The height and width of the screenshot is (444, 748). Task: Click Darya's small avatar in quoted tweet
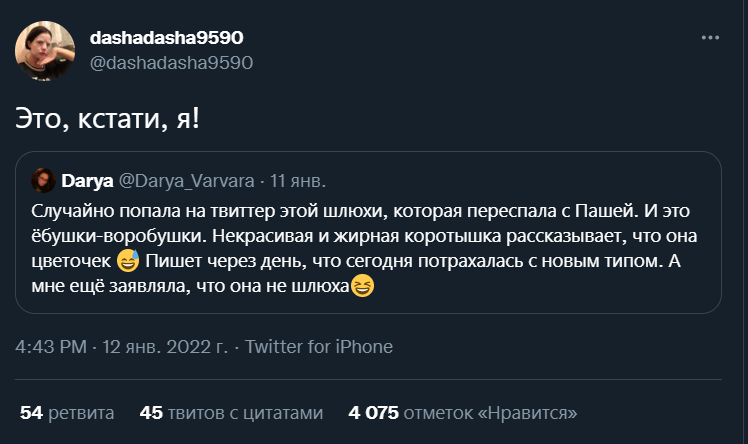pos(44,181)
